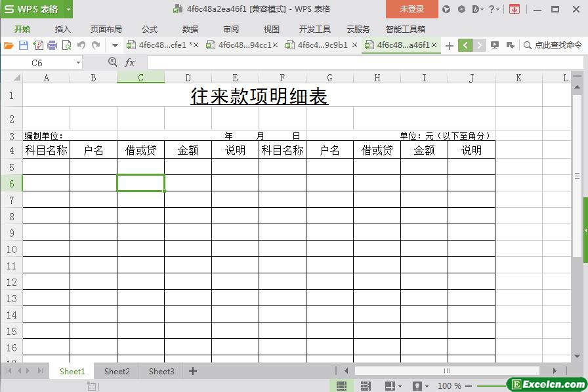
Task: Click the fx insert function icon
Action: tap(129, 62)
